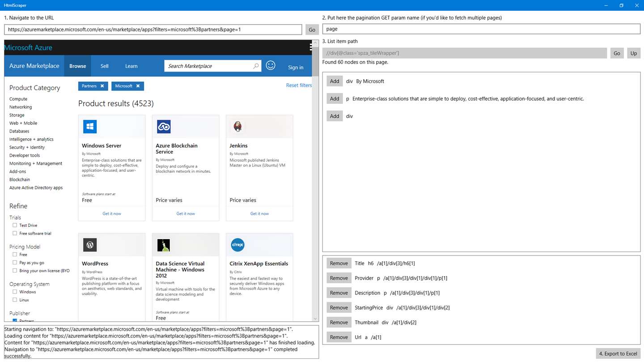Click Get it now under Jenkins
This screenshot has width=644, height=362.
259,213
